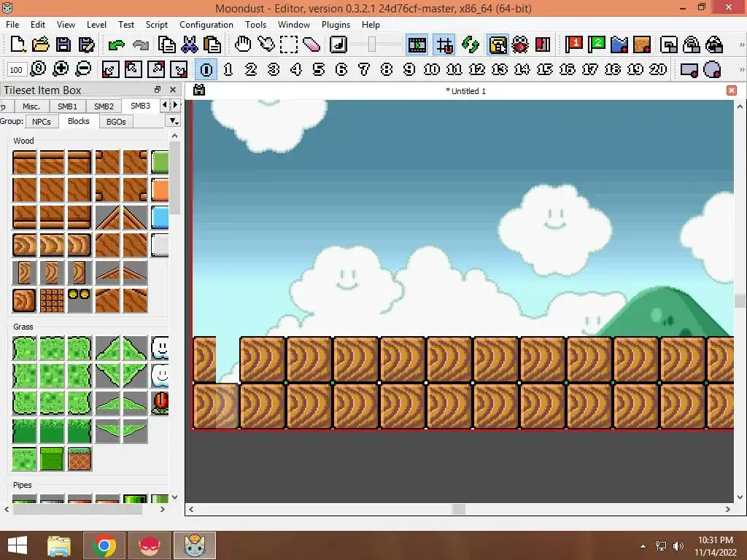Select the piranha plant tile in Grass
Image resolution: width=747 pixels, height=560 pixels.
click(x=160, y=402)
